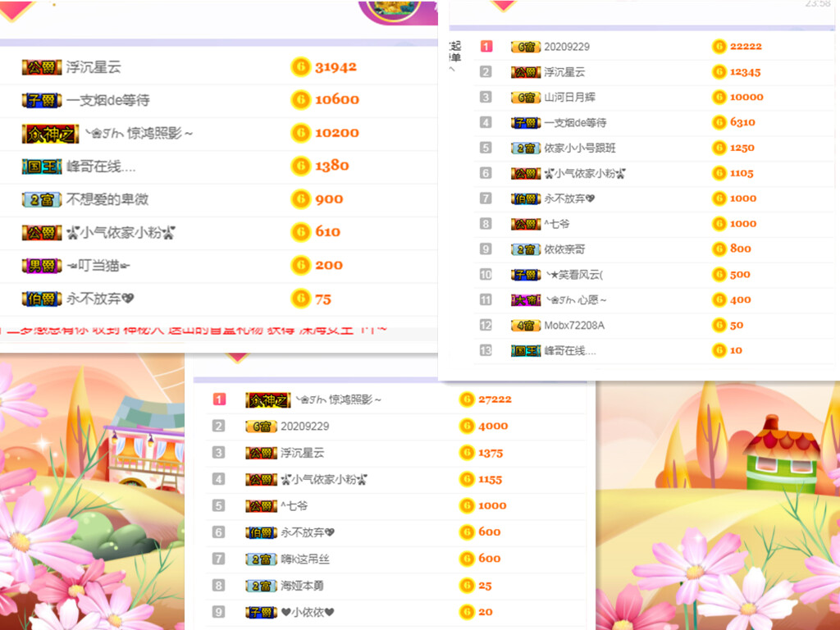Click the gold coin icon beside 31942
Image resolution: width=840 pixels, height=630 pixels.
pos(300,67)
